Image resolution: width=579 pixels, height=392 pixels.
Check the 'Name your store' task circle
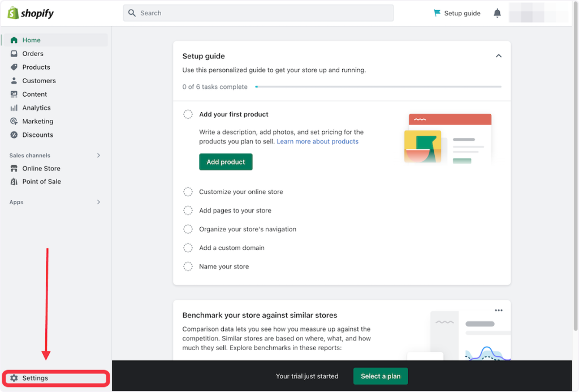pos(188,266)
